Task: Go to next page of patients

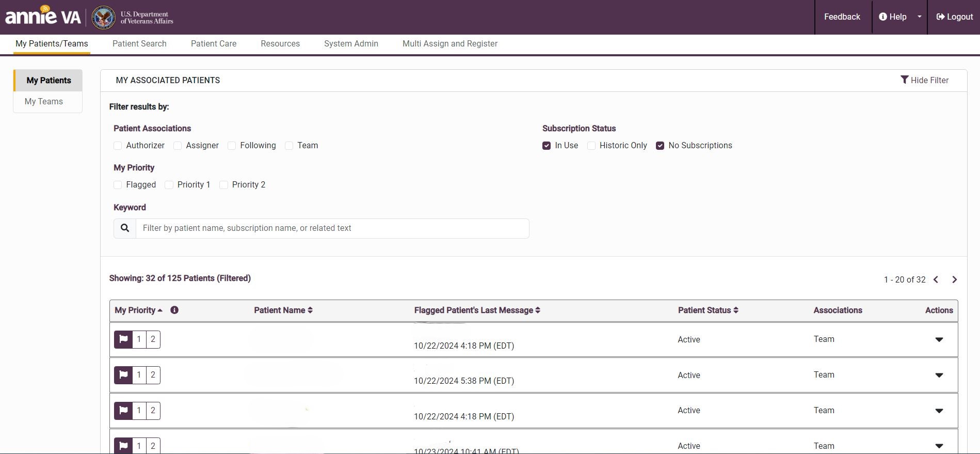Action: (x=954, y=279)
